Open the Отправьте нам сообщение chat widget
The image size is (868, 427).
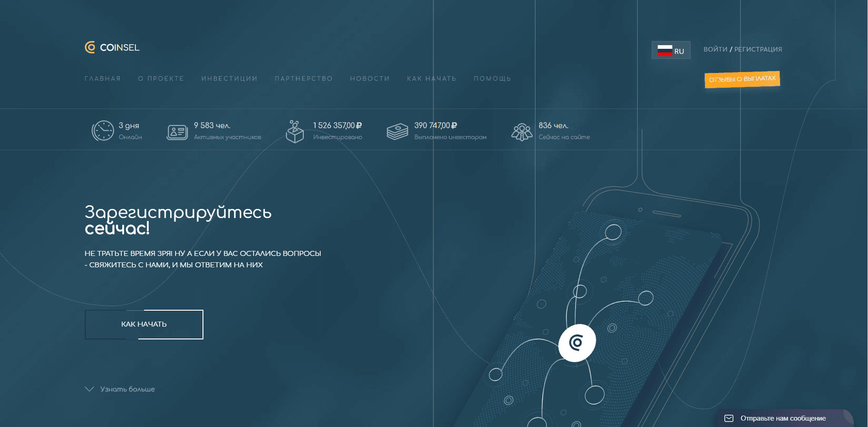coord(783,418)
